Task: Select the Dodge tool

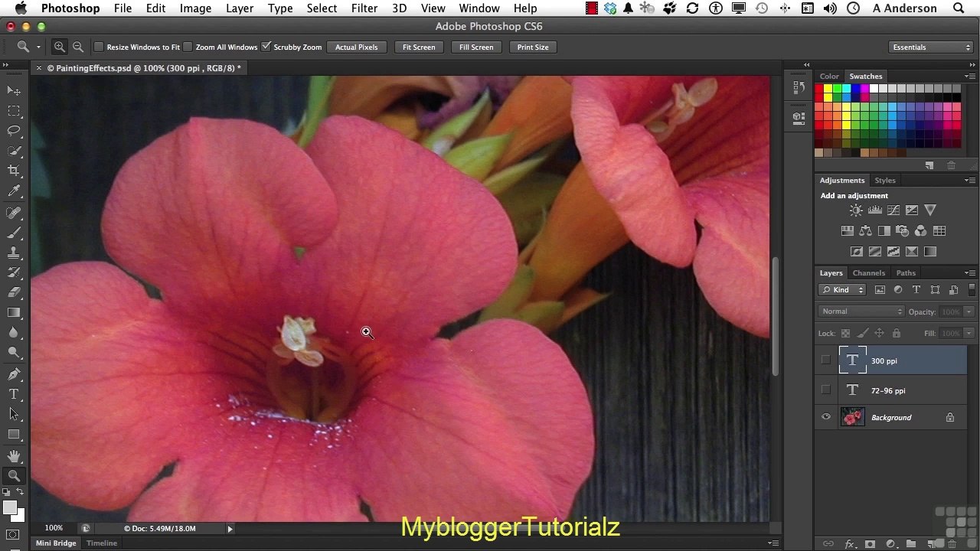Action: (14, 352)
